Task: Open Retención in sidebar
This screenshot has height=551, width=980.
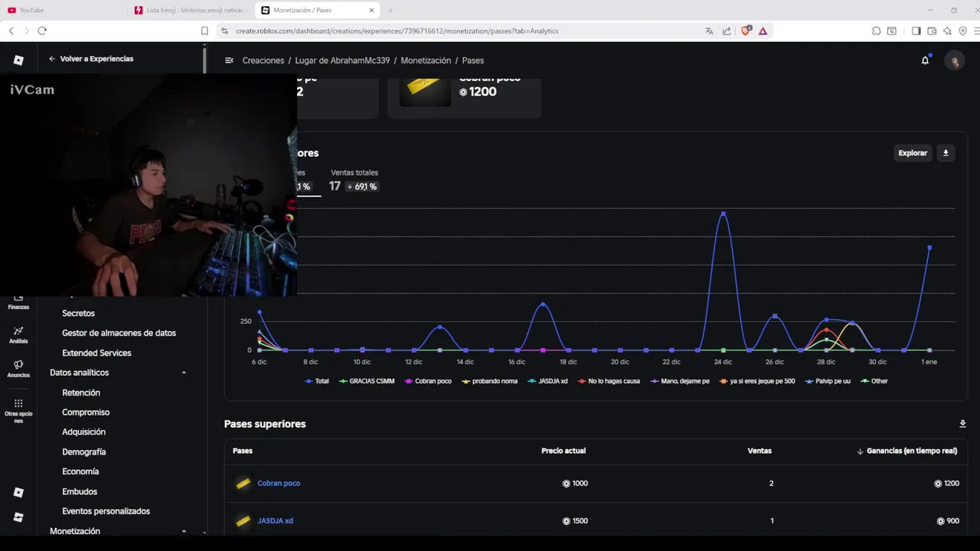Action: click(81, 393)
